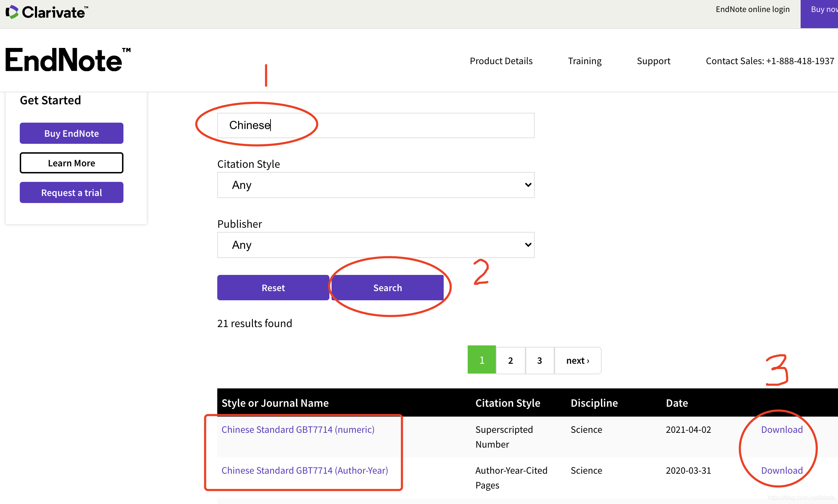Go to the Support page
Viewport: 838px width, 504px height.
coord(653,61)
